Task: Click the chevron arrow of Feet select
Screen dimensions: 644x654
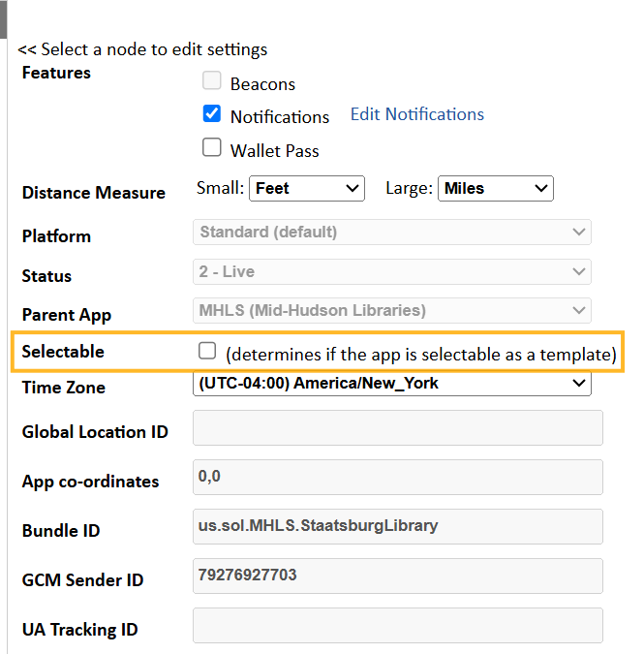Action: (x=353, y=189)
